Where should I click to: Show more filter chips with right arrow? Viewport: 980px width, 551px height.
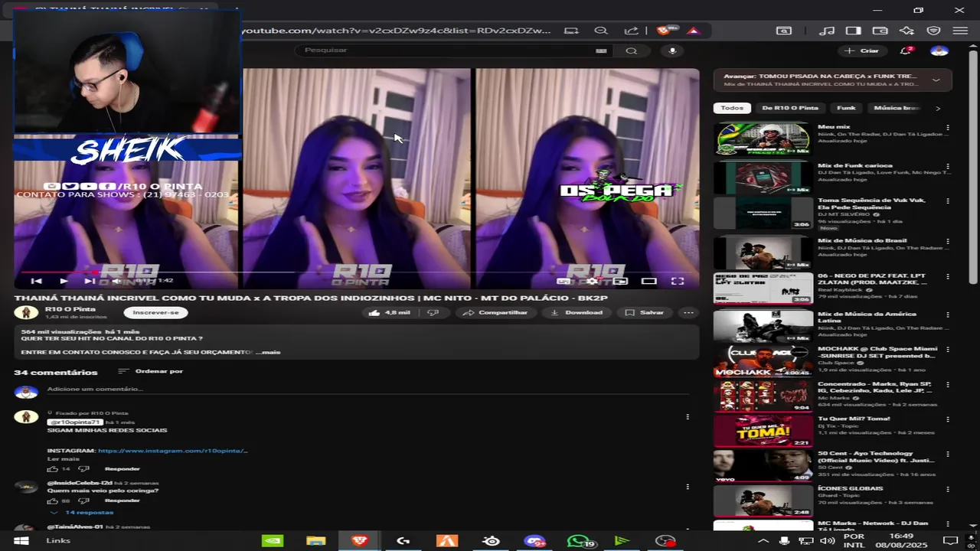[938, 108]
